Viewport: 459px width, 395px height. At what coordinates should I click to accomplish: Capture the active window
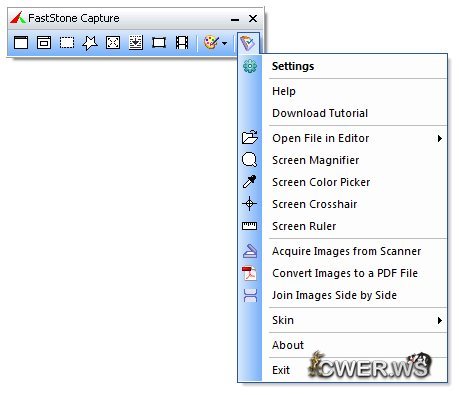pos(21,43)
